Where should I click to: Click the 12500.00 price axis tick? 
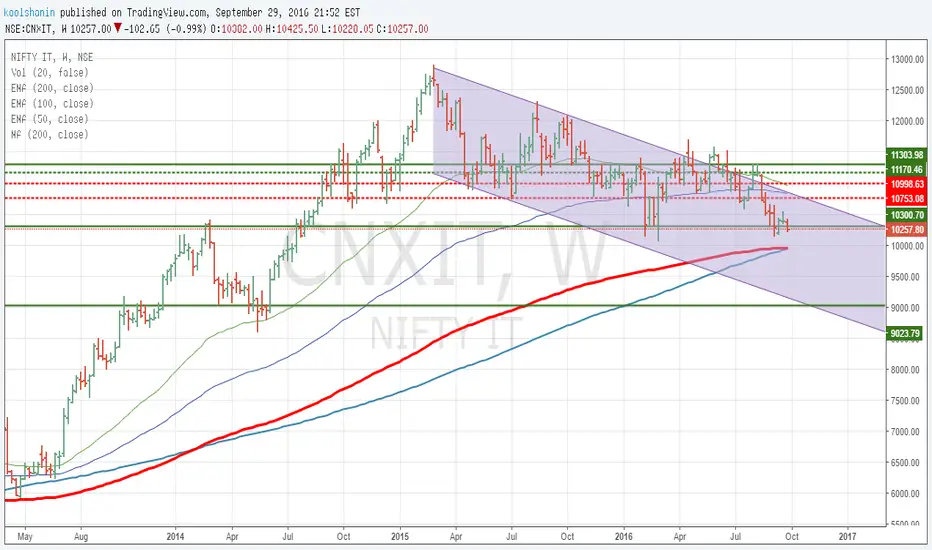(908, 90)
